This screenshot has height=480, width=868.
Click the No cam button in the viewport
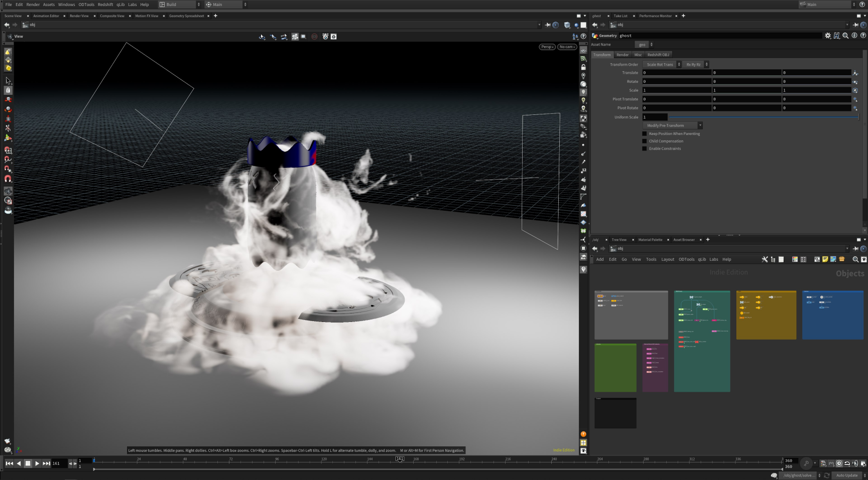coord(566,47)
